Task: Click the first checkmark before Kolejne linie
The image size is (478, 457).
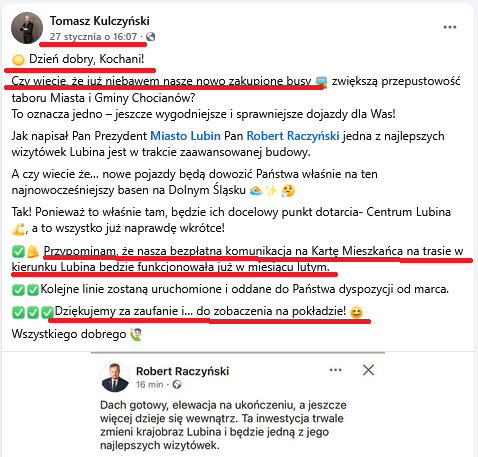Action: click(18, 290)
